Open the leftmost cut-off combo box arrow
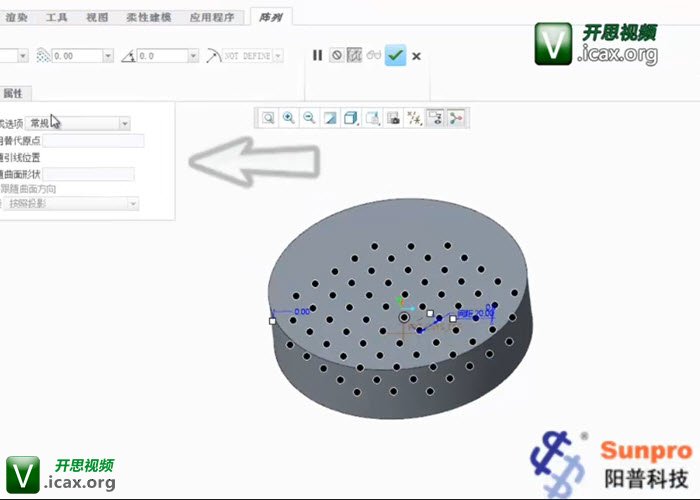 pos(23,56)
